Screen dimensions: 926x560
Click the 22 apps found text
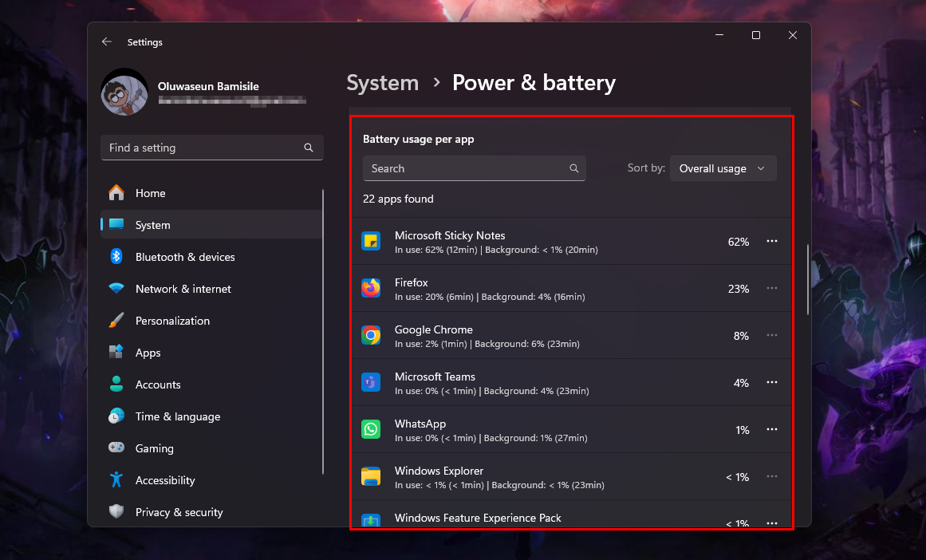tap(398, 199)
